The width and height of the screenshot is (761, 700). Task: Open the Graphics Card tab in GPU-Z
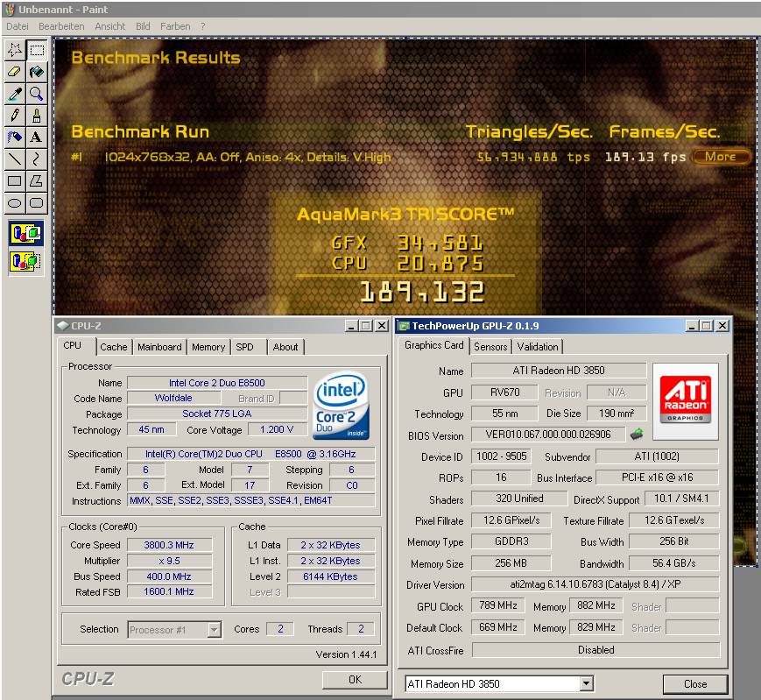pyautogui.click(x=433, y=345)
